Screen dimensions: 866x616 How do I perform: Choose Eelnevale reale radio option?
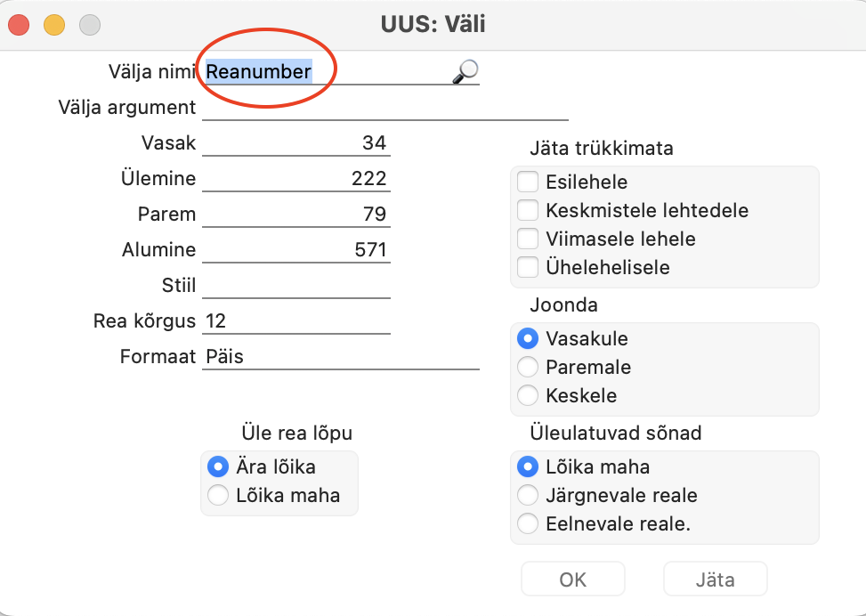tap(528, 523)
